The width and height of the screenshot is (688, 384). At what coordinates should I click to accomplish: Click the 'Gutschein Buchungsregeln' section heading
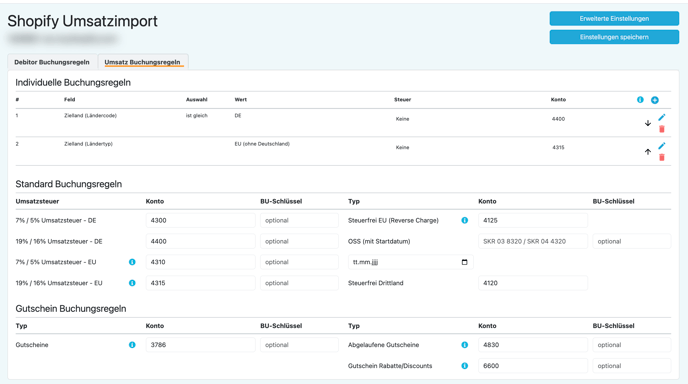point(71,309)
